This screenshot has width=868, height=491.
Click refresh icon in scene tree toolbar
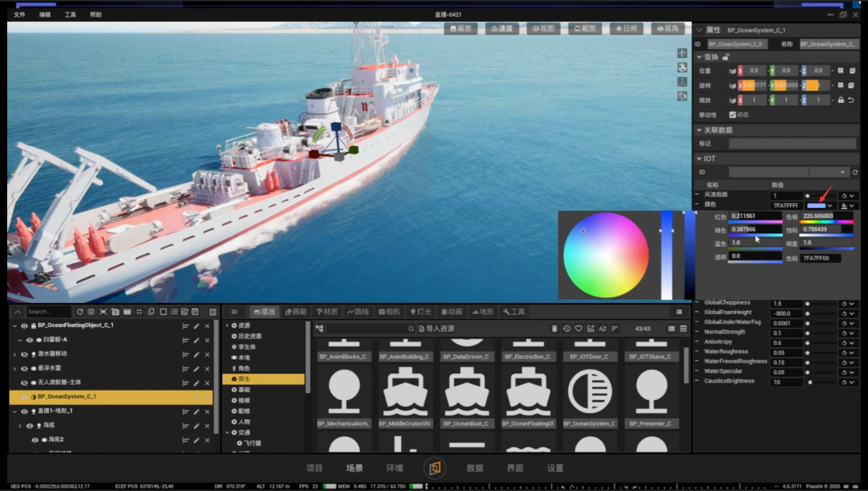tap(80, 312)
